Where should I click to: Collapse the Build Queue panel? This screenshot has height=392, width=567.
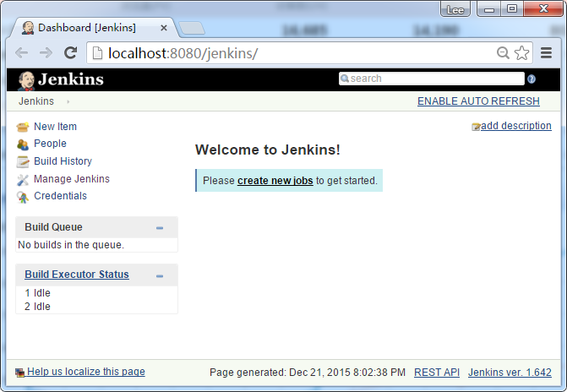point(160,227)
